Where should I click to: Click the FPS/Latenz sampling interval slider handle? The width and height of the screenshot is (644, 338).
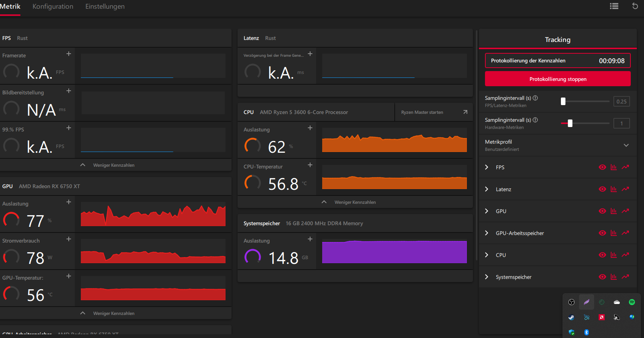click(x=563, y=101)
